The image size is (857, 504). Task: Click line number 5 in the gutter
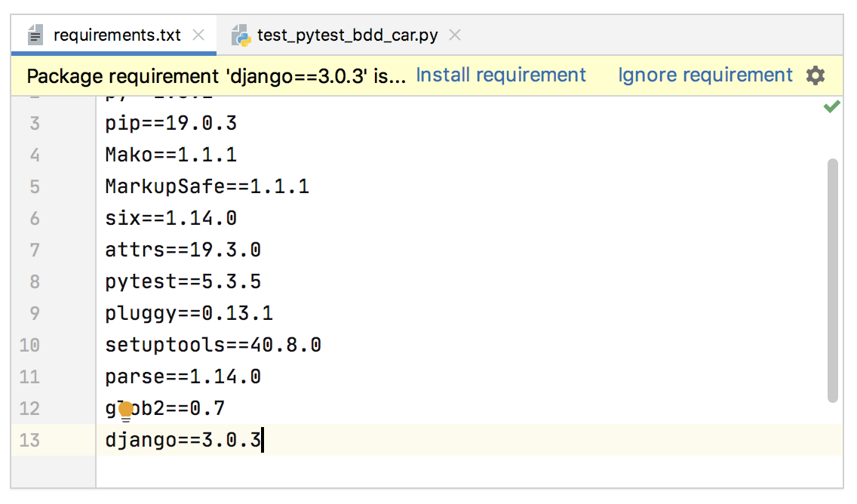(x=35, y=187)
